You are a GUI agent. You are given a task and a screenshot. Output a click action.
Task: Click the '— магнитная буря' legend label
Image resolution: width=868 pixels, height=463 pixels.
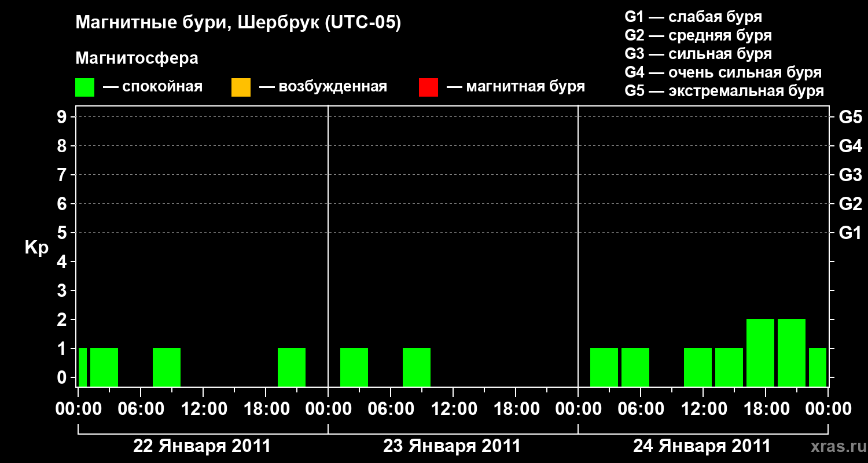516,87
